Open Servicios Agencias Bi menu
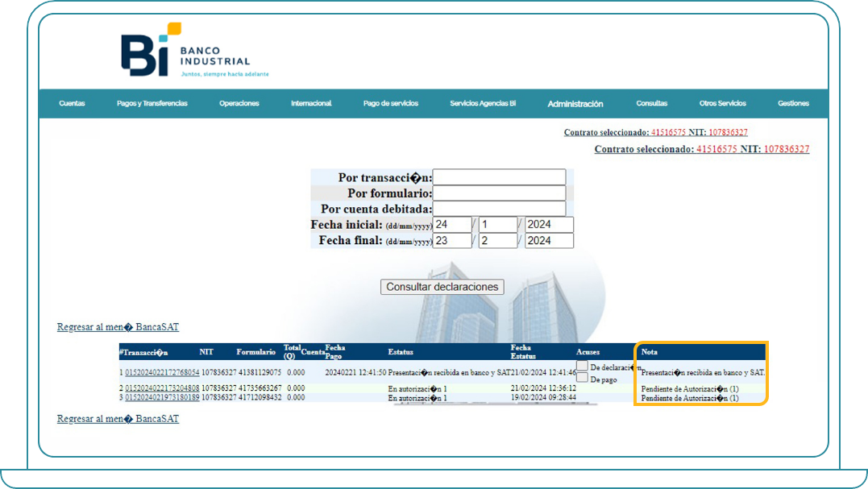 pyautogui.click(x=483, y=103)
